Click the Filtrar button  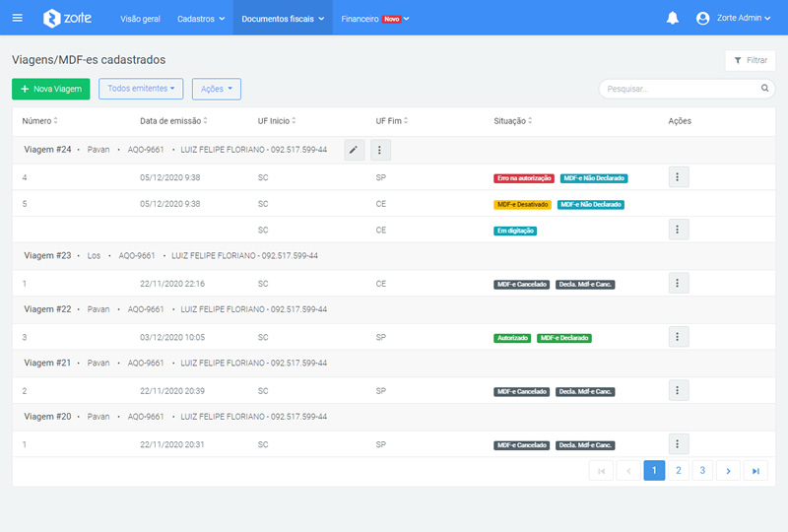(x=750, y=60)
